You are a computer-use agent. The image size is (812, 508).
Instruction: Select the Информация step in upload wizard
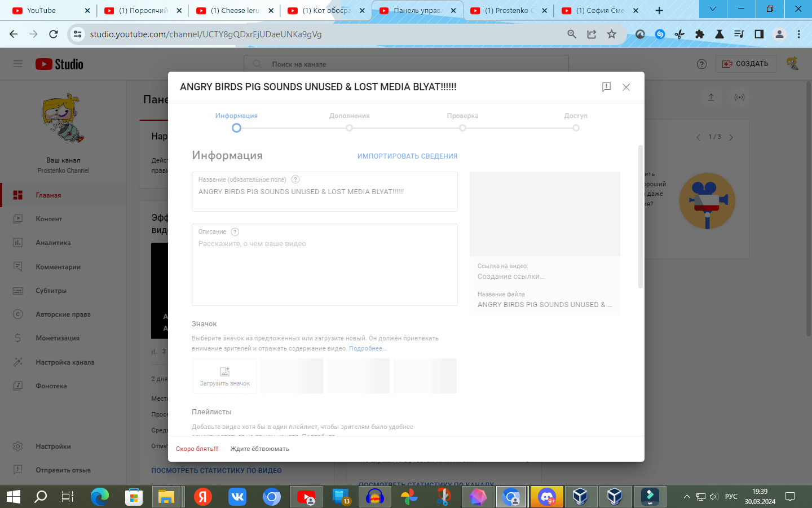pos(236,128)
